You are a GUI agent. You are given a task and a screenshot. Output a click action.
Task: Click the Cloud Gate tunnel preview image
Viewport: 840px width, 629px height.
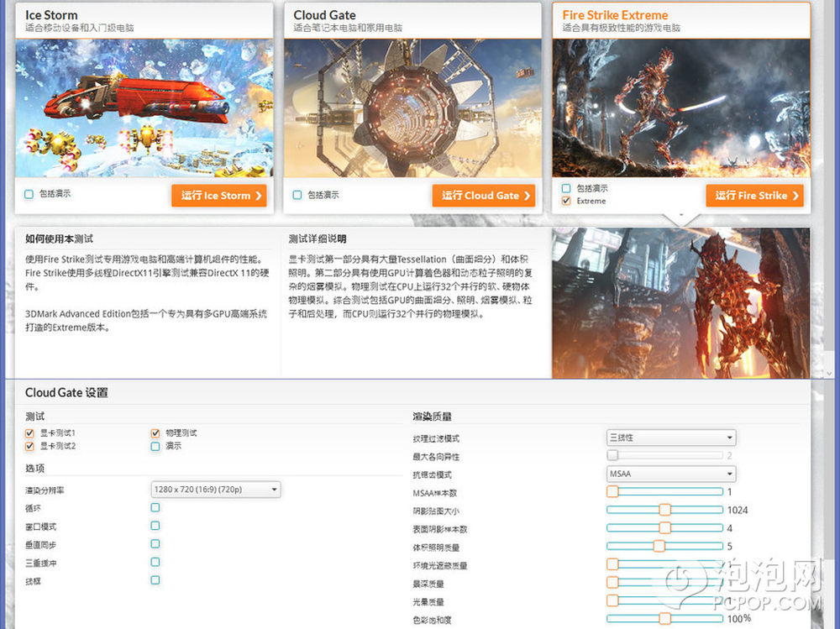pyautogui.click(x=412, y=108)
